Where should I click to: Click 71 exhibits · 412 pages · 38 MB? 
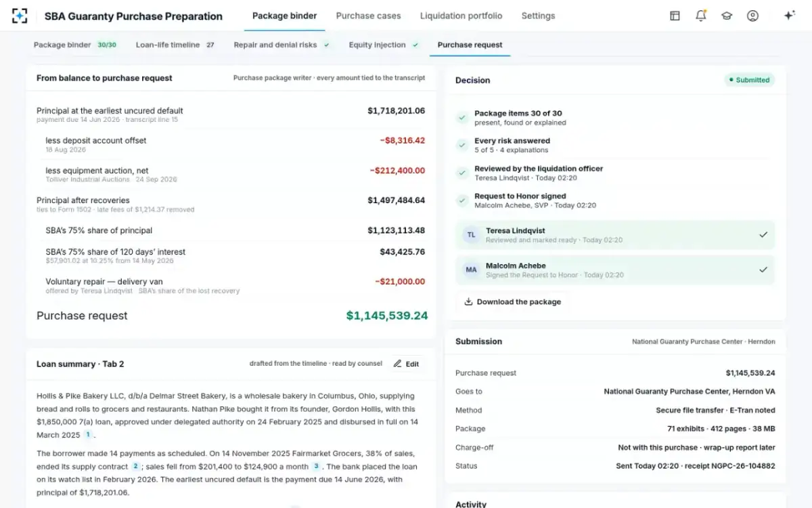(x=721, y=429)
